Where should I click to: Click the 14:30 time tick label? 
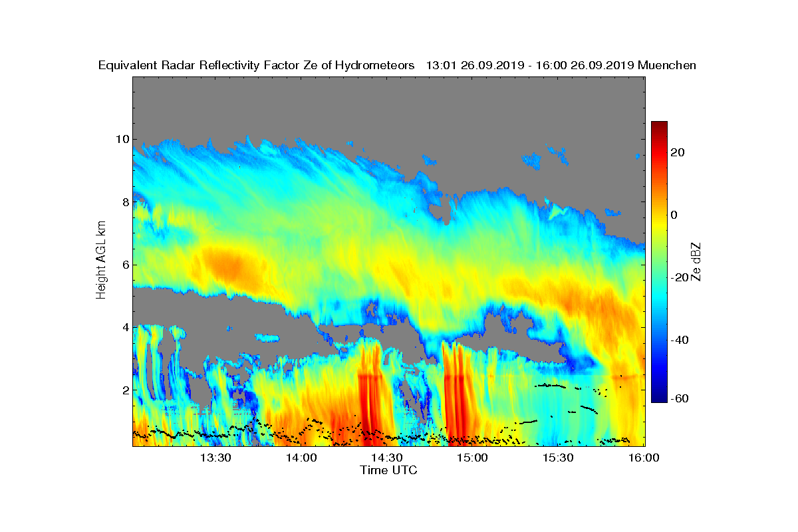point(386,458)
